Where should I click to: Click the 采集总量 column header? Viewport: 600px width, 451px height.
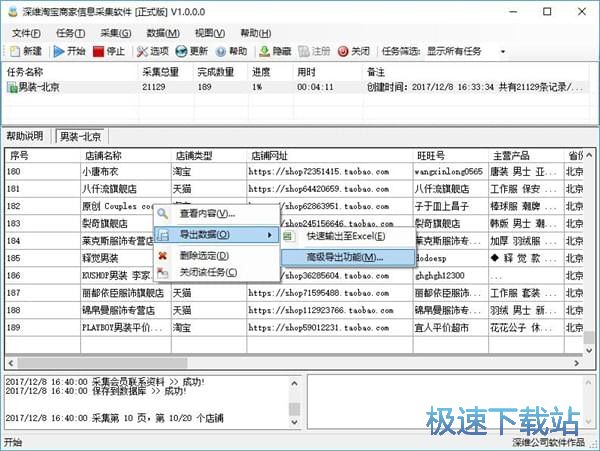pos(166,72)
